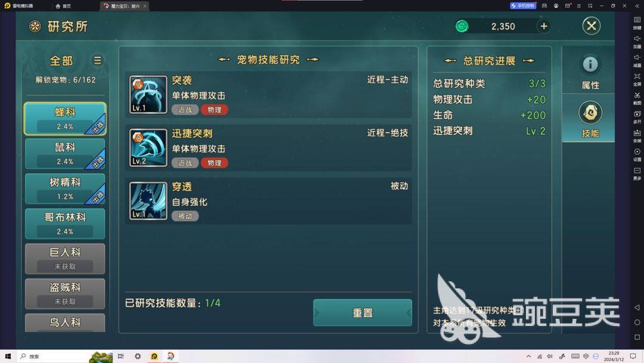The height and width of the screenshot is (363, 644).
Task: Select the locked 巨人科 category
Action: pos(65,259)
